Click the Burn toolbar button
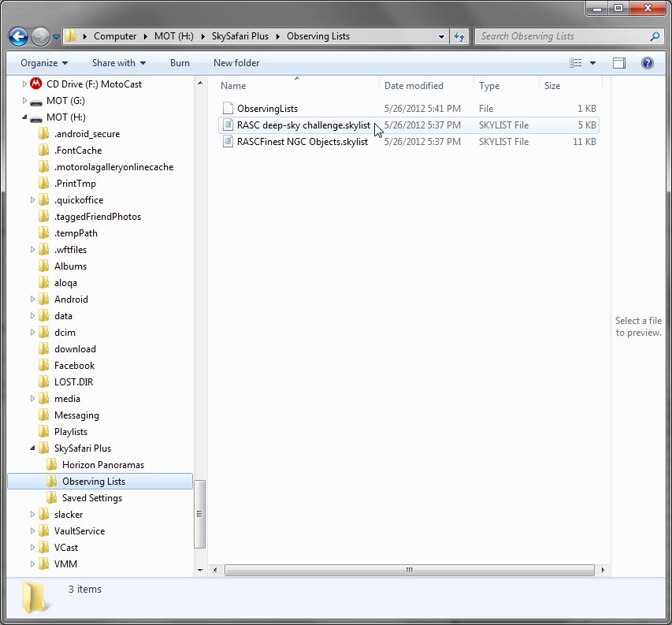 [180, 63]
